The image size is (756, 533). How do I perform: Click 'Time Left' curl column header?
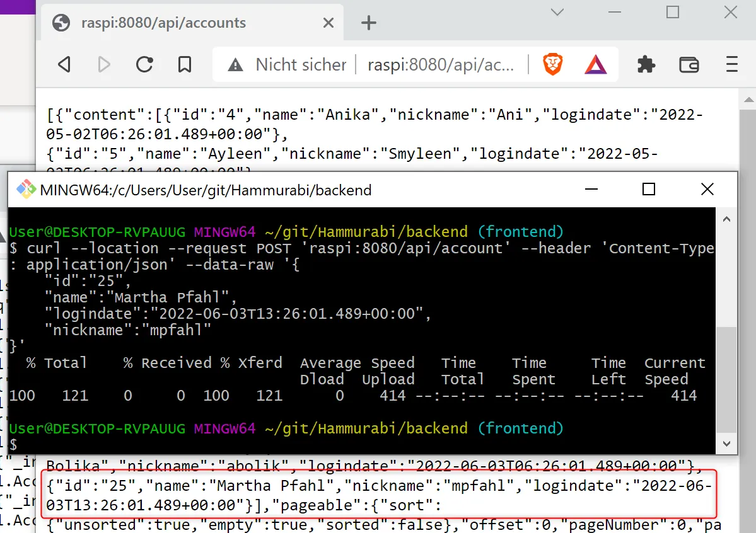pos(609,371)
